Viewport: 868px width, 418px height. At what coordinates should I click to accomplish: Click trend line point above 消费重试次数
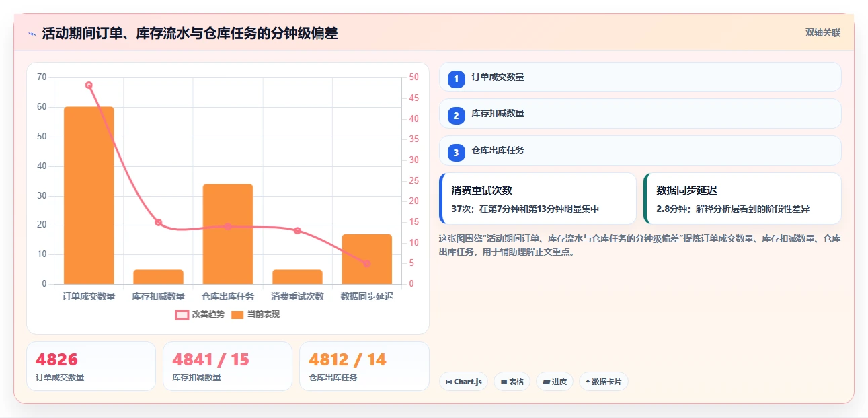point(297,231)
